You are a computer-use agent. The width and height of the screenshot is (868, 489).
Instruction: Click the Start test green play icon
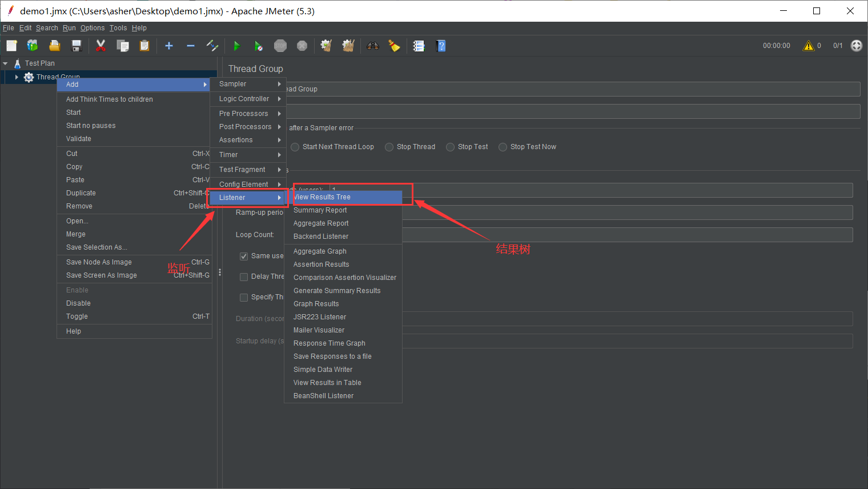coord(236,46)
